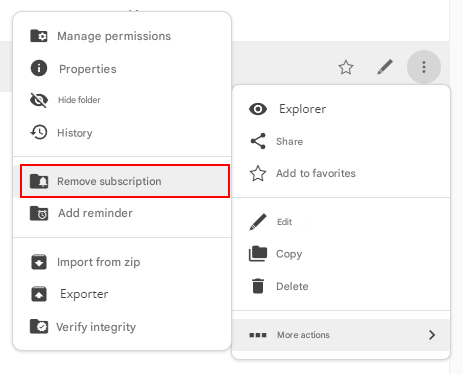Expand the More actions submenu
Viewport: 463px width, 374px height.
pyautogui.click(x=341, y=335)
